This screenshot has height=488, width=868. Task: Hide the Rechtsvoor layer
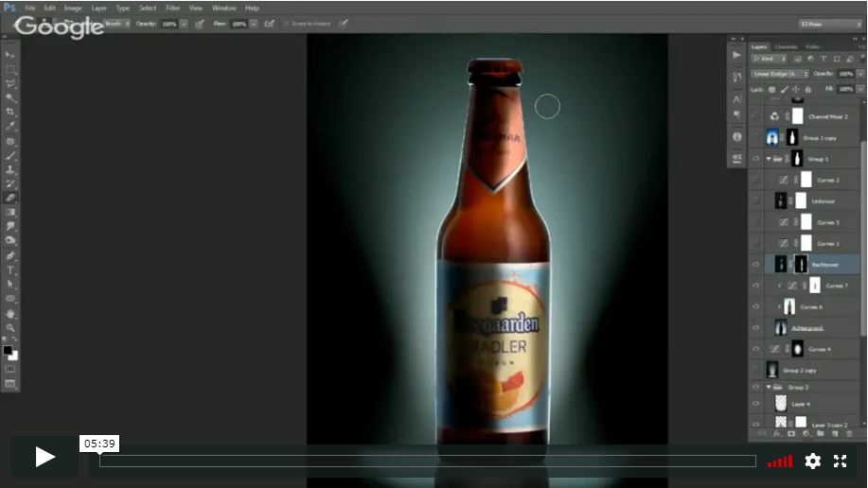pyautogui.click(x=756, y=265)
